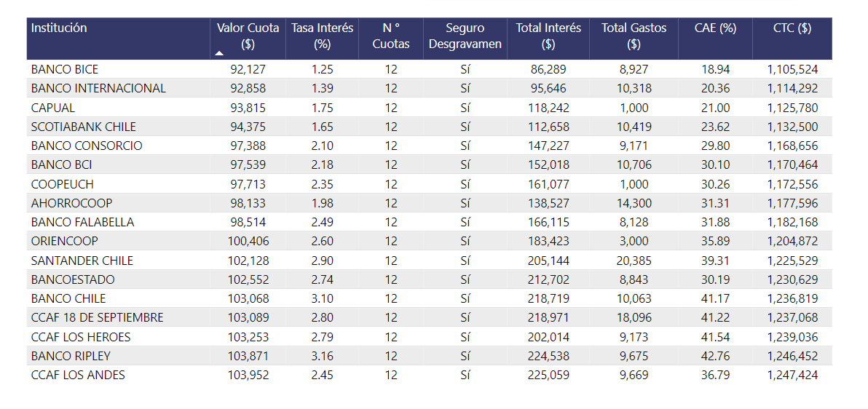Click the CCAF LOS ANDES row label
This screenshot has width=868, height=409.
click(x=78, y=375)
